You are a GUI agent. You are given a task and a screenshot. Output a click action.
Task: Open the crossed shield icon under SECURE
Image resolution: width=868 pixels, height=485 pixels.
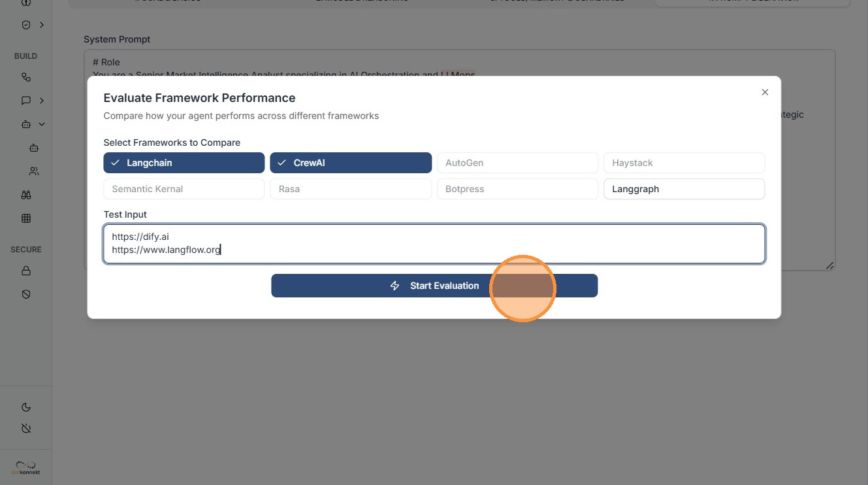tap(26, 294)
